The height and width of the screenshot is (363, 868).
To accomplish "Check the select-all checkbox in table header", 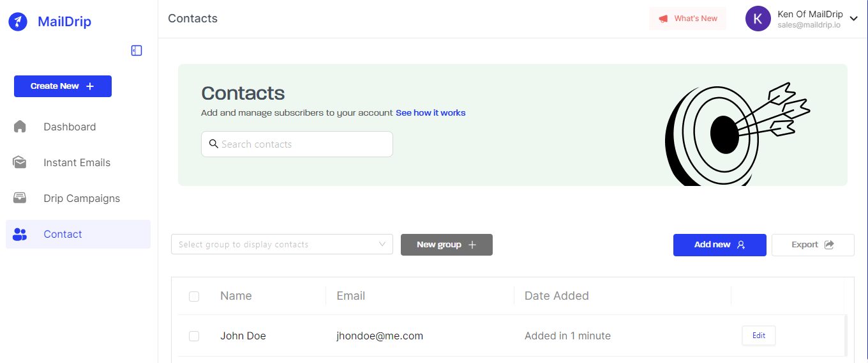I will tap(194, 297).
